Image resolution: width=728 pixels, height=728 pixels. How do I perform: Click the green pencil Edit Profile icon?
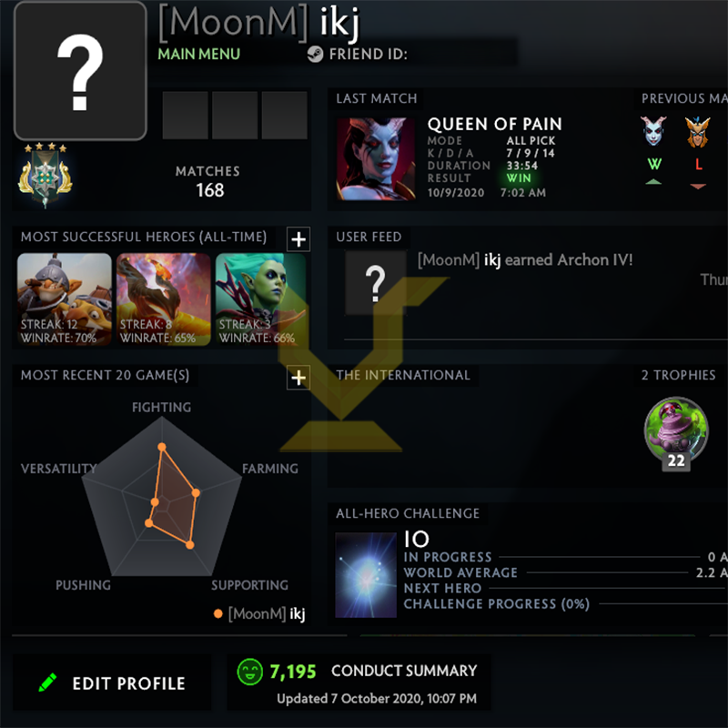click(x=47, y=682)
